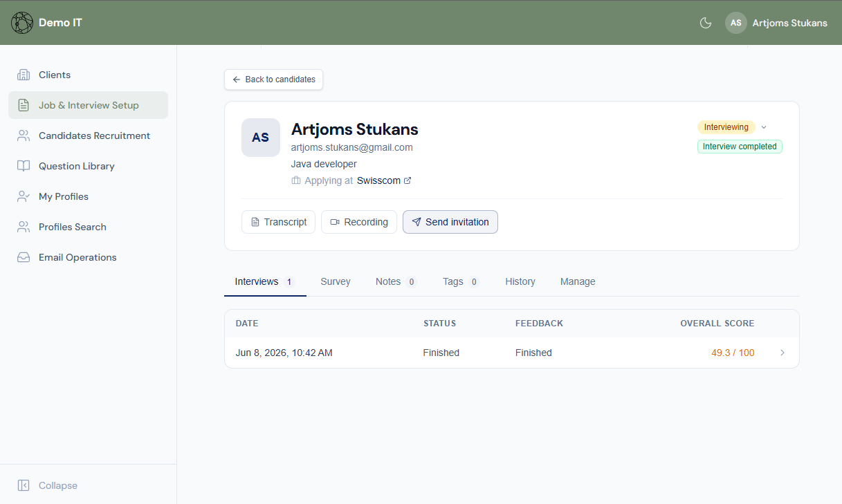Switch to the History tab
The width and height of the screenshot is (842, 504).
click(x=520, y=281)
